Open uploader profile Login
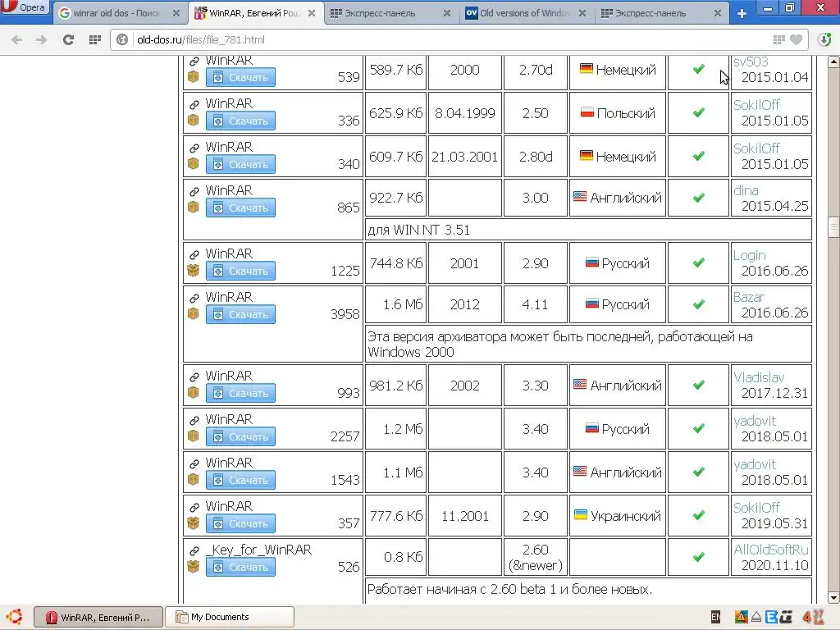 click(x=750, y=256)
